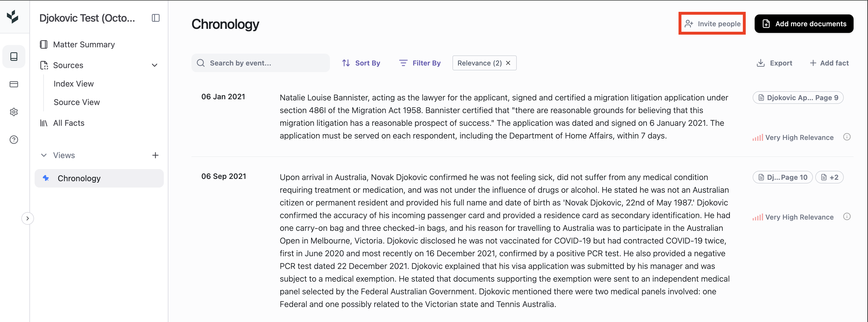Open the Filter By menu

click(420, 63)
